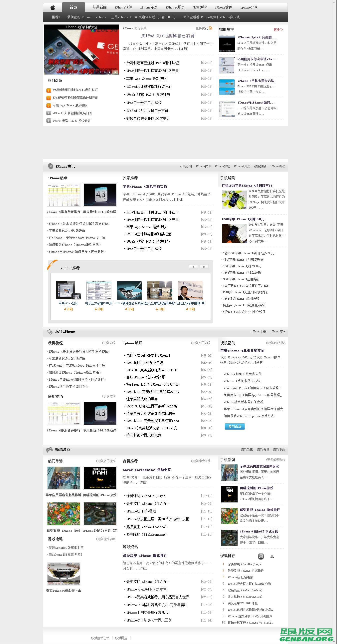Click the previous arrow in iPhone推荐
Screen dimensions: 337x644
tap(193, 267)
